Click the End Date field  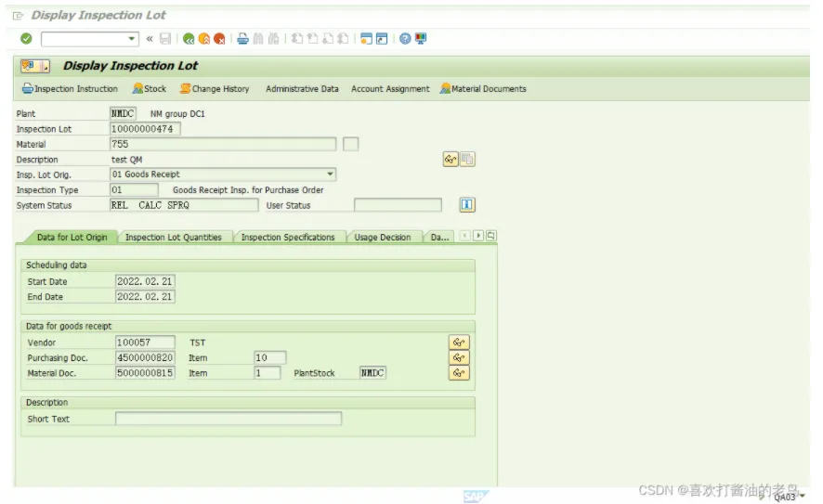[145, 296]
